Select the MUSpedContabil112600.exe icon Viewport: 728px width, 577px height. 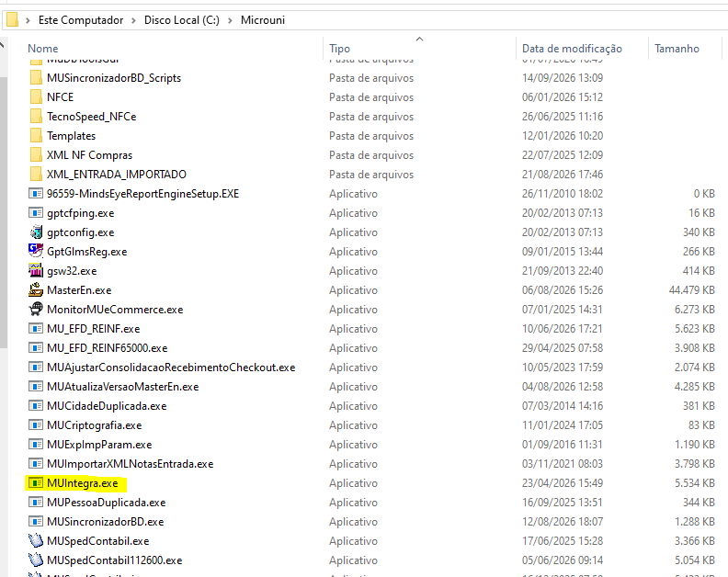(x=36, y=560)
